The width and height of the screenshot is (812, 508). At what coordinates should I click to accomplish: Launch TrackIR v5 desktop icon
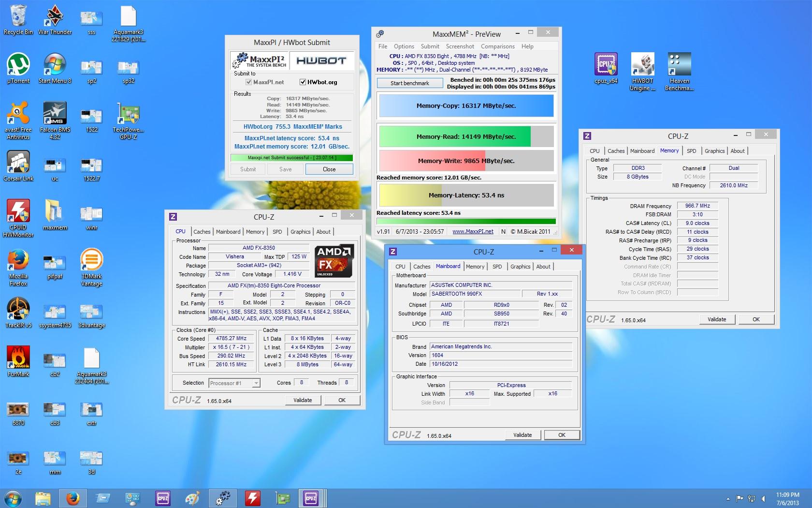[x=18, y=313]
